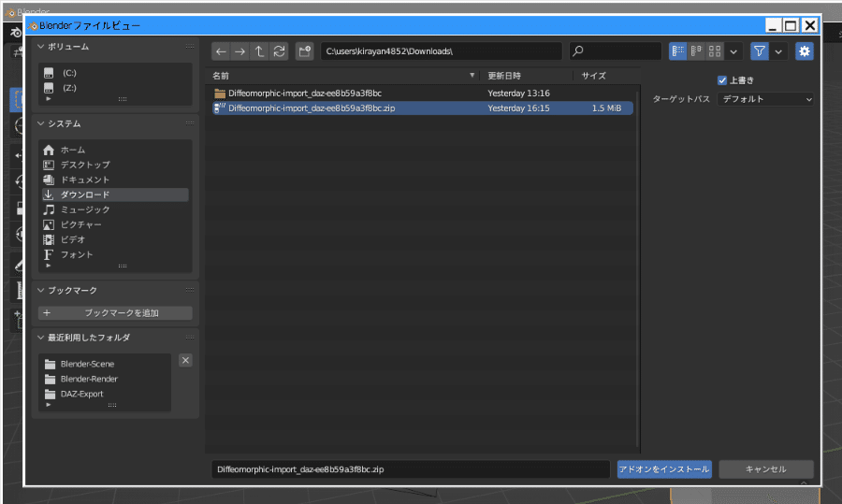Go to ホーム folder
842x504 pixels.
(115, 150)
